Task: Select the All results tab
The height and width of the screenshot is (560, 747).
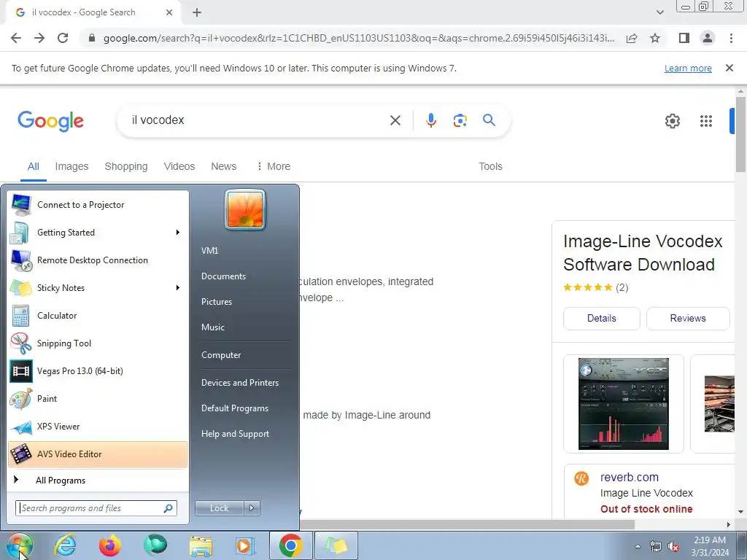Action: click(34, 166)
